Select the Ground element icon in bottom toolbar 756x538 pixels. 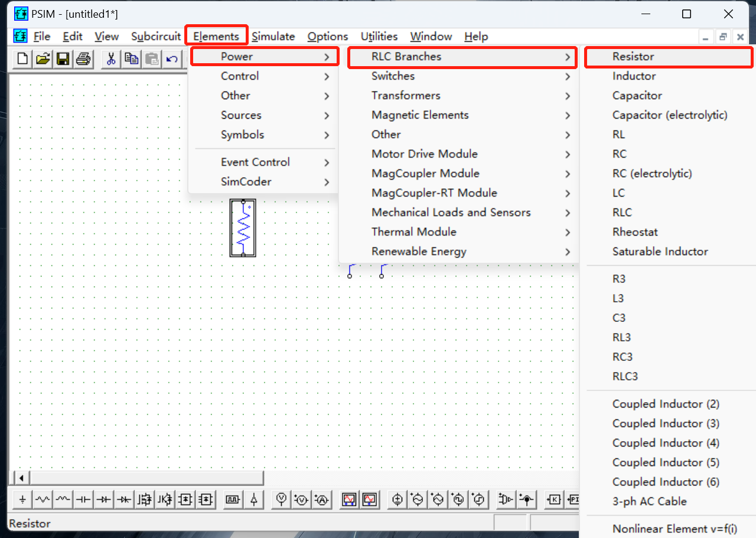point(22,500)
